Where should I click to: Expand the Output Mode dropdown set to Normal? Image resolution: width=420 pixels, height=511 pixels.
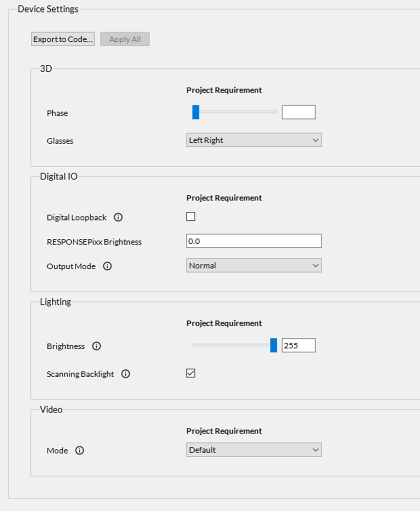[x=254, y=266]
